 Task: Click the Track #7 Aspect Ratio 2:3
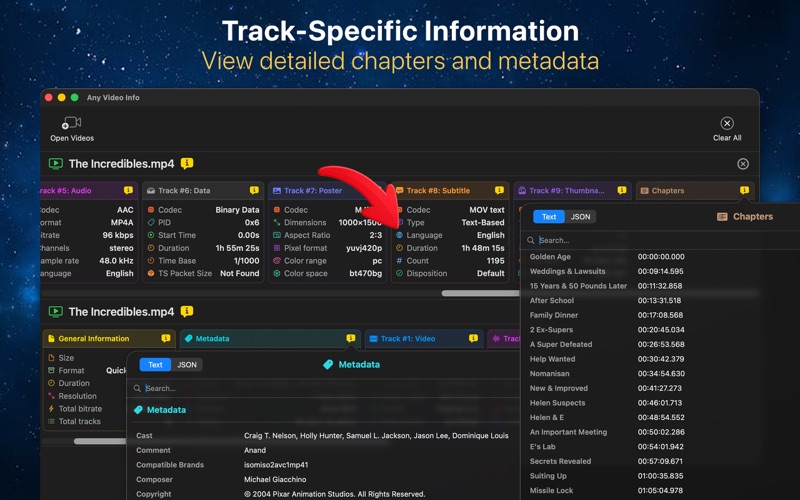click(376, 235)
